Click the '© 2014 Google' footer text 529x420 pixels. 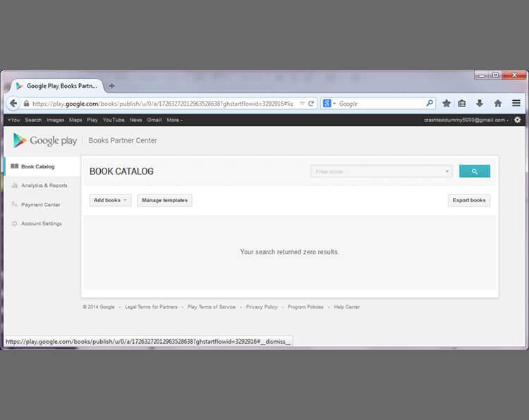point(99,307)
